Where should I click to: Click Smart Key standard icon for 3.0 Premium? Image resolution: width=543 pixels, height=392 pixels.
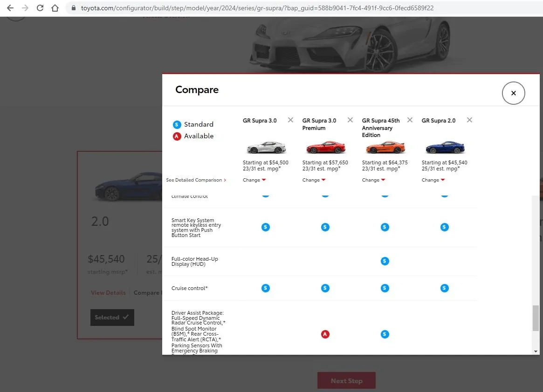(325, 227)
